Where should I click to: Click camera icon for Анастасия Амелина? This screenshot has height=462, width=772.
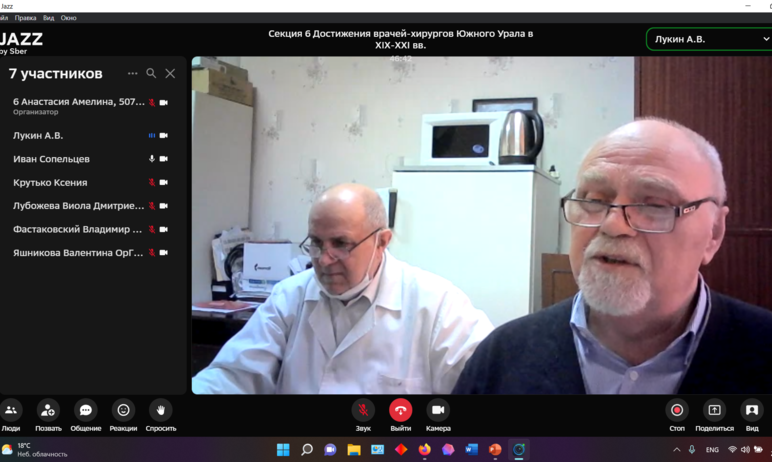(163, 102)
